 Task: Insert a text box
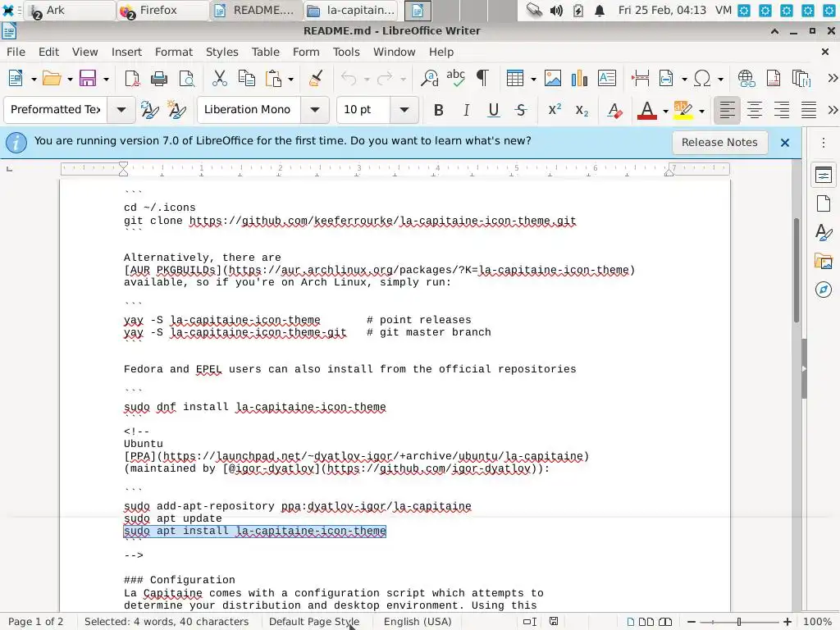point(606,78)
